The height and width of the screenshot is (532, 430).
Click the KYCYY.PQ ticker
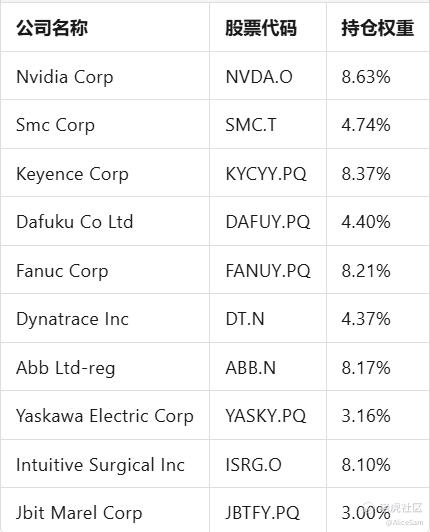click(266, 174)
